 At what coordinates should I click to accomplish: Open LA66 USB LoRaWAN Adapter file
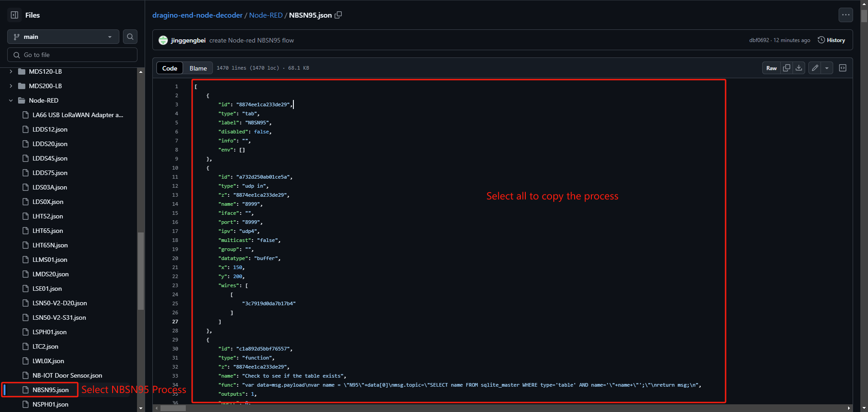point(78,115)
